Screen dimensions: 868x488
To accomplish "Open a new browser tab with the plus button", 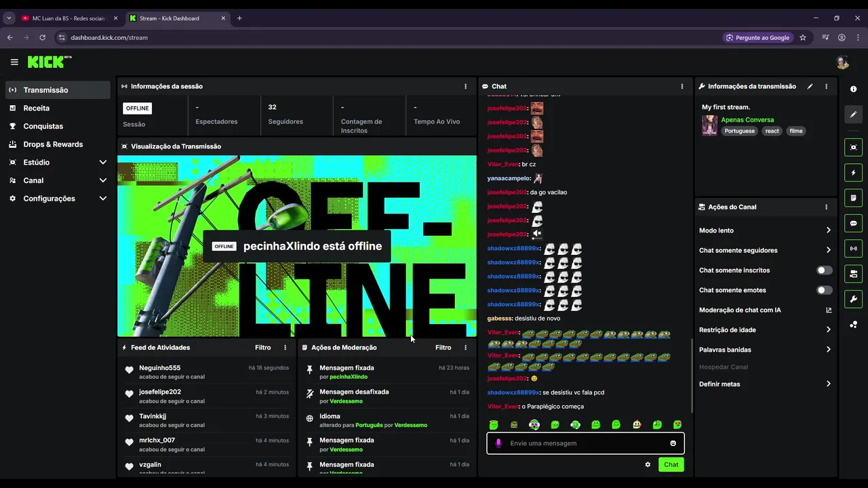I will [239, 18].
